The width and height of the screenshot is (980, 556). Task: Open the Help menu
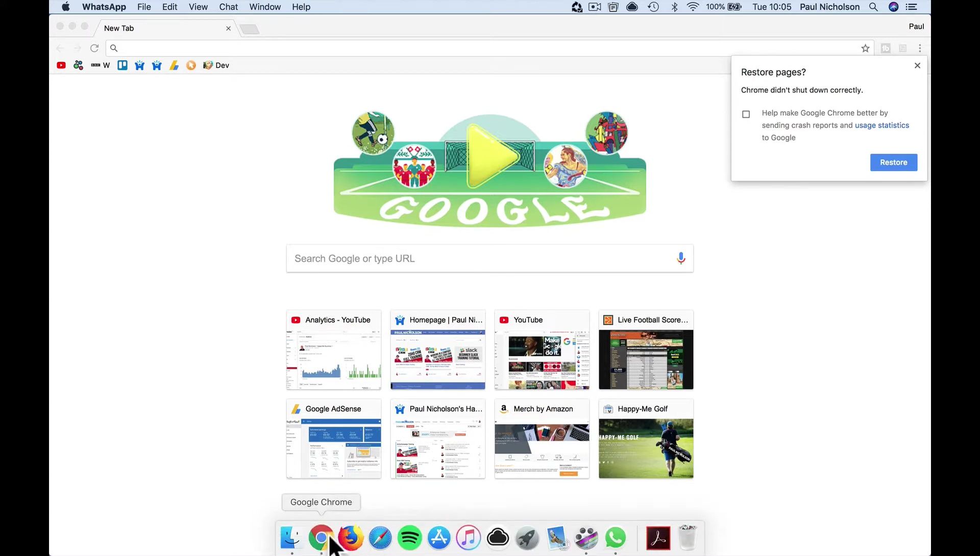(x=301, y=7)
